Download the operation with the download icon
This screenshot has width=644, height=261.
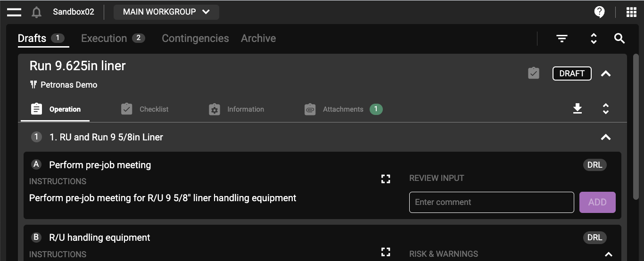click(578, 109)
